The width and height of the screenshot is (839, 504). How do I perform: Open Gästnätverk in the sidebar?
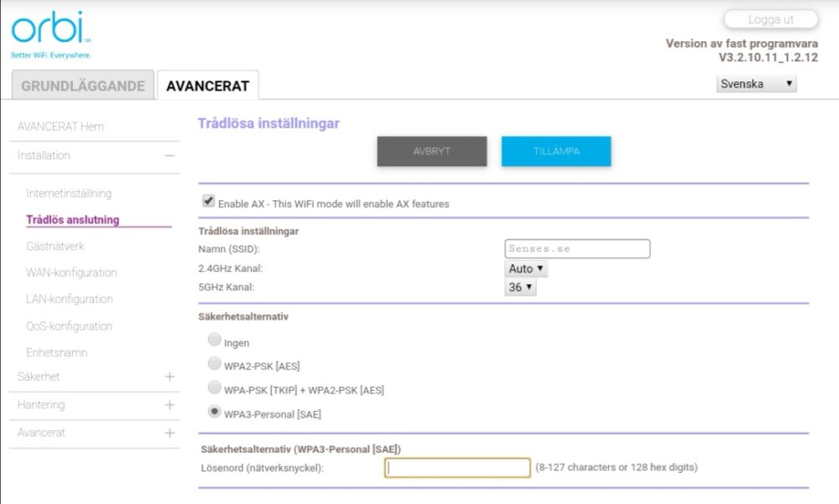(x=55, y=247)
